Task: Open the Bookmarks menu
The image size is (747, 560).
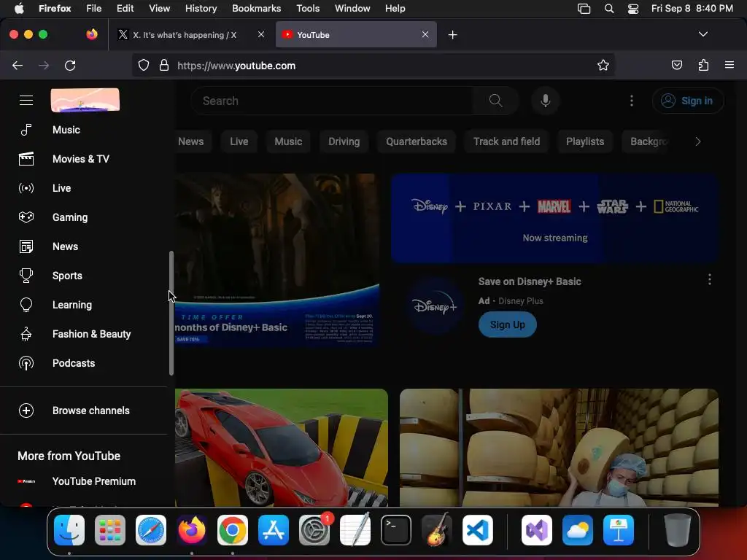Action: coord(256,8)
